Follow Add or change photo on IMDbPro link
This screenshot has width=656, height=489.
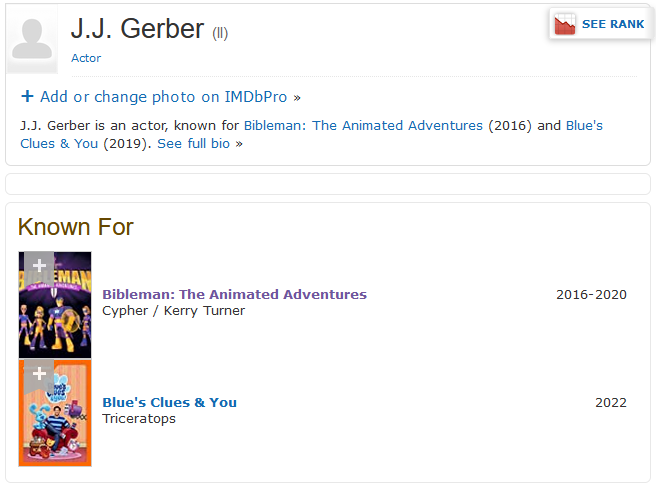(163, 97)
